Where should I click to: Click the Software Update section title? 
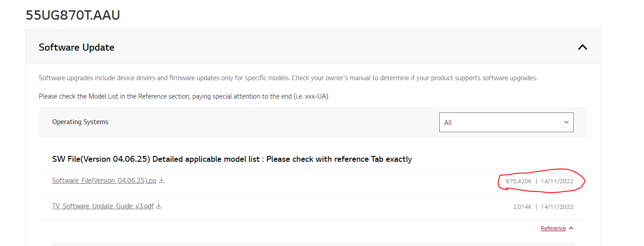pyautogui.click(x=77, y=47)
